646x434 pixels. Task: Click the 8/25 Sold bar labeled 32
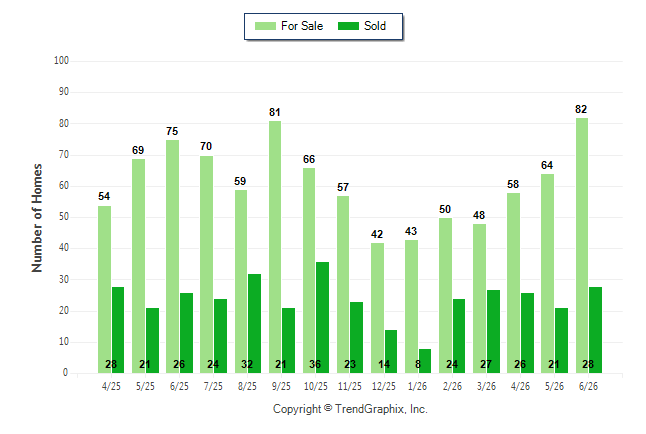[254, 324]
